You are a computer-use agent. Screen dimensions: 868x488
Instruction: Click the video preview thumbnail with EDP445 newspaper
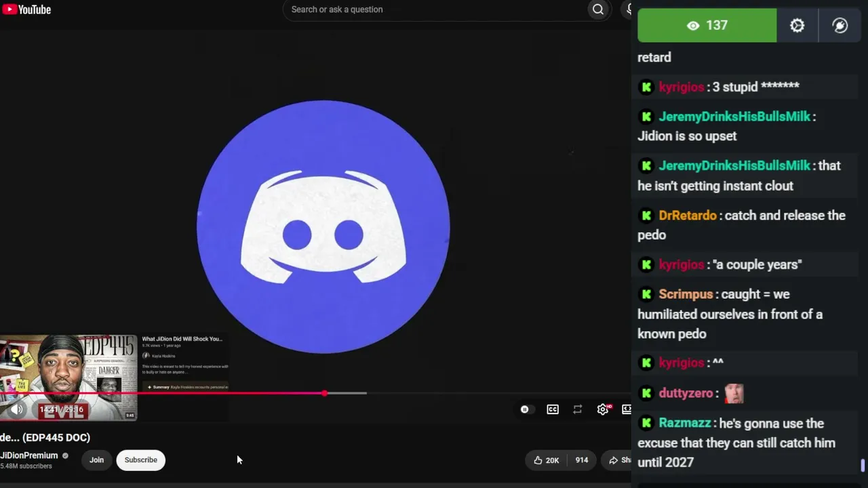tap(68, 378)
